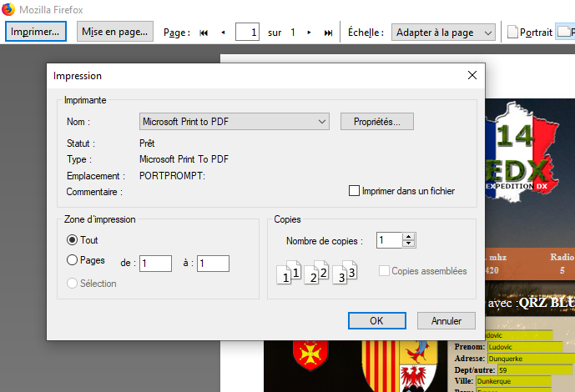Choose the Pages radio button

[x=73, y=260]
